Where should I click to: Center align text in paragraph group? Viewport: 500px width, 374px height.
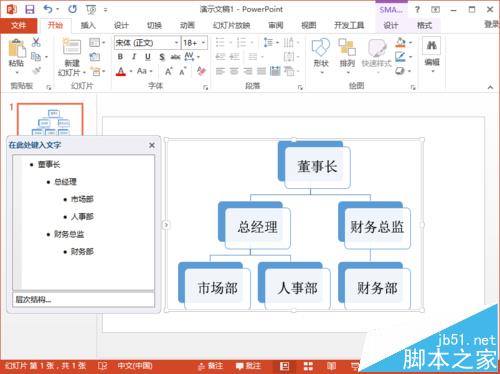[234, 71]
